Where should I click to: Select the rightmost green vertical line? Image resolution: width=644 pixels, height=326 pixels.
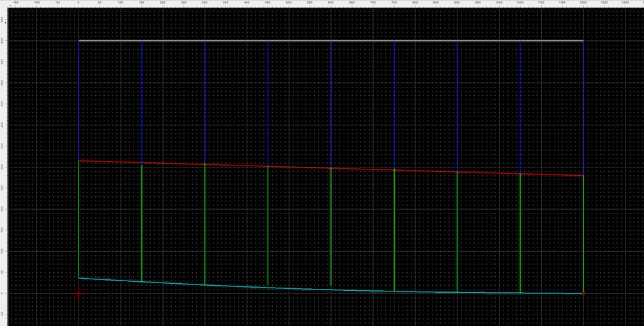tap(583, 233)
